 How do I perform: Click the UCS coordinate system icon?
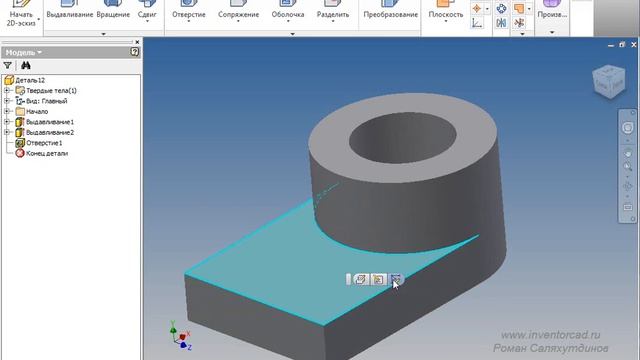(477, 23)
